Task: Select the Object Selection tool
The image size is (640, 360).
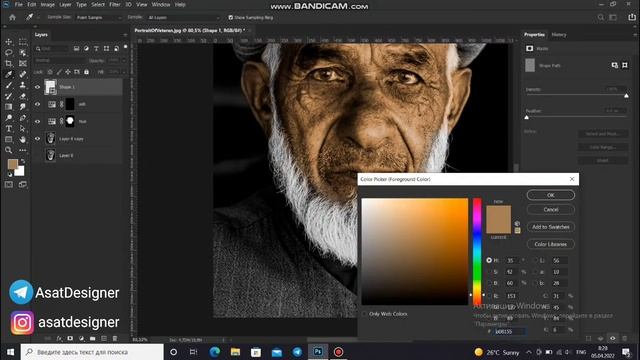Action: click(23, 53)
